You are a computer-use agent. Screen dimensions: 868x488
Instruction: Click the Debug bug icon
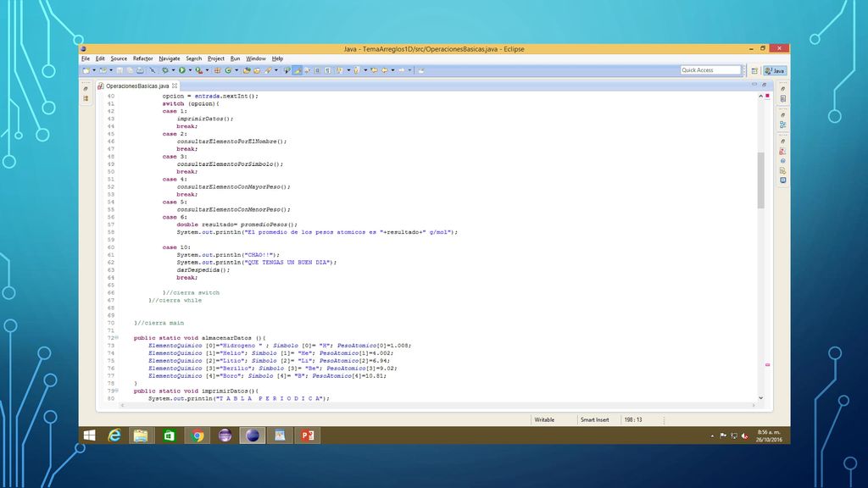165,70
